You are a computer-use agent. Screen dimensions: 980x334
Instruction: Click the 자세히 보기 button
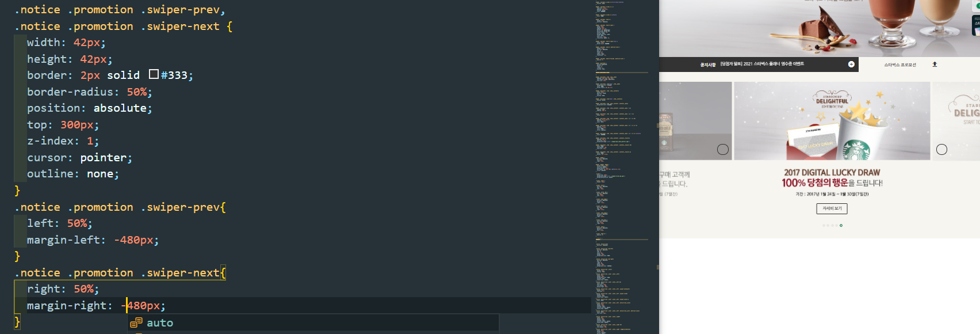[x=832, y=208]
